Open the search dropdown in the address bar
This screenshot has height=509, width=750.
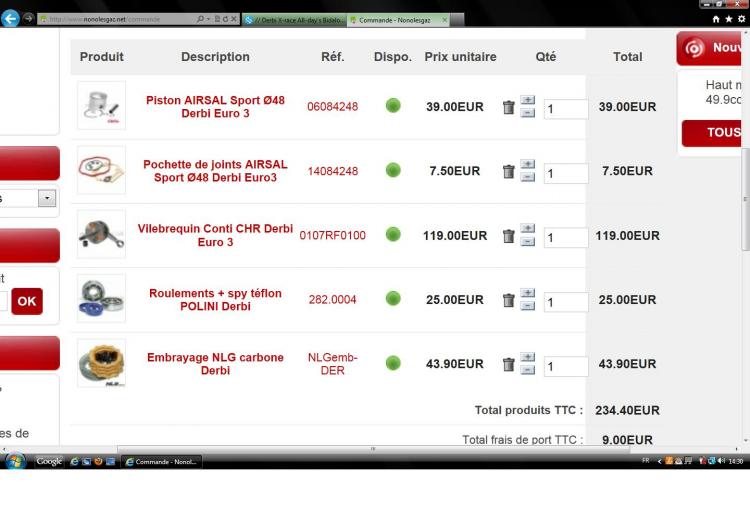coord(208,19)
